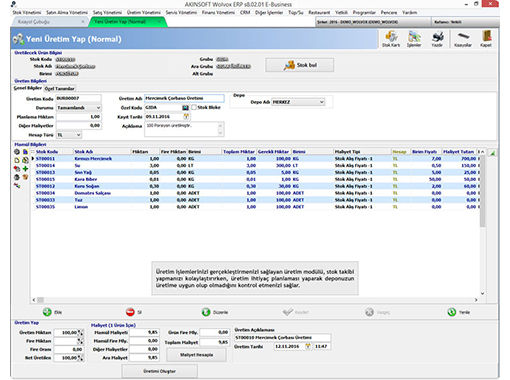The width and height of the screenshot is (510, 380).
Task: Click the green plus add-row icon
Action: click(x=25, y=169)
